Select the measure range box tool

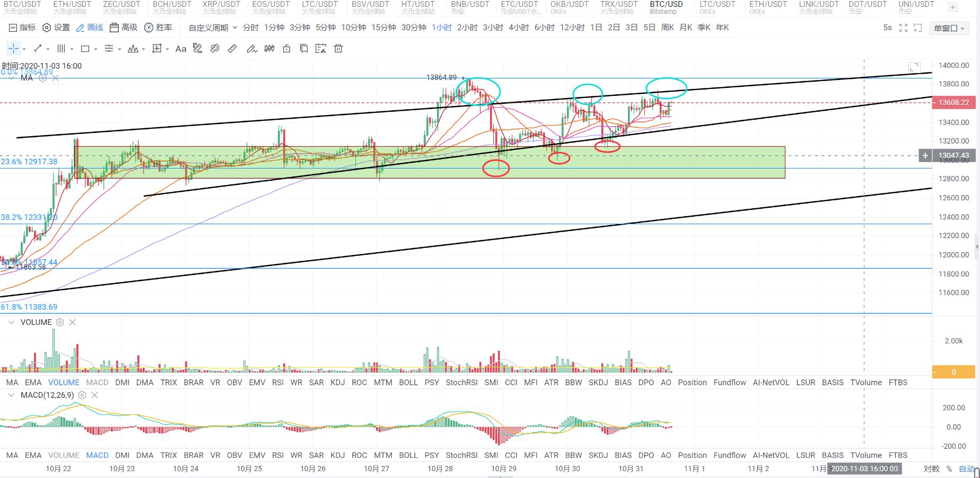coord(156,49)
